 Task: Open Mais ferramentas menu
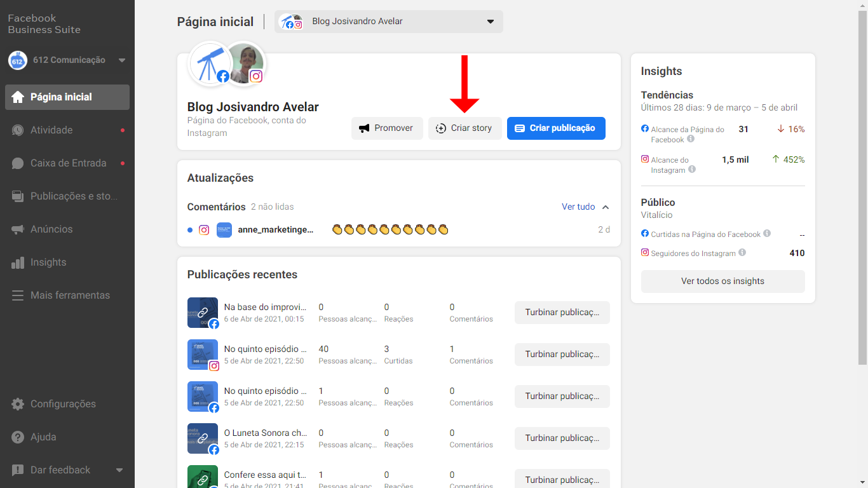tap(67, 295)
